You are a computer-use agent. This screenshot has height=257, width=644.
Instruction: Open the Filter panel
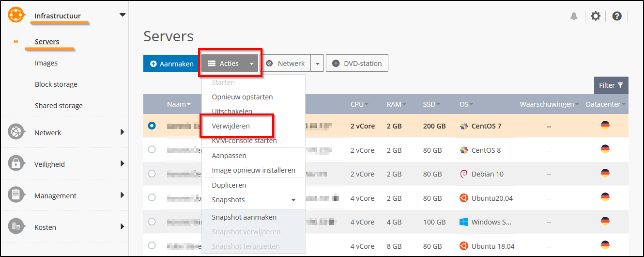611,85
